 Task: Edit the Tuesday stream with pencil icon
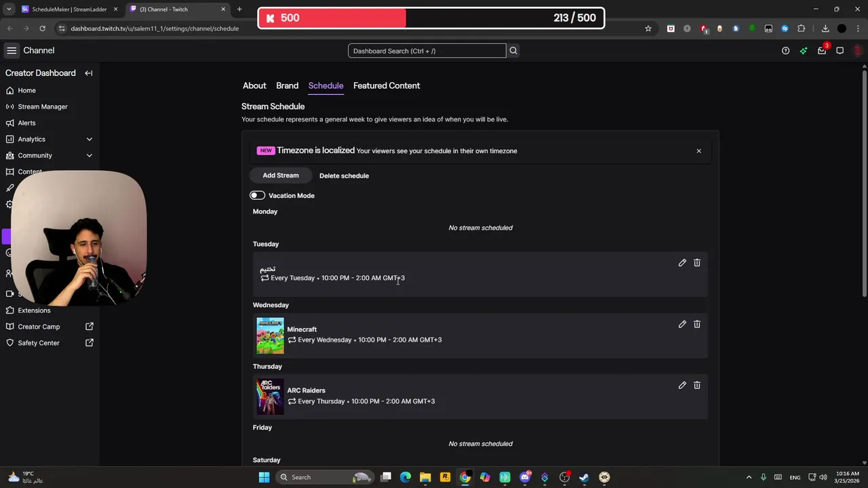[x=682, y=263]
